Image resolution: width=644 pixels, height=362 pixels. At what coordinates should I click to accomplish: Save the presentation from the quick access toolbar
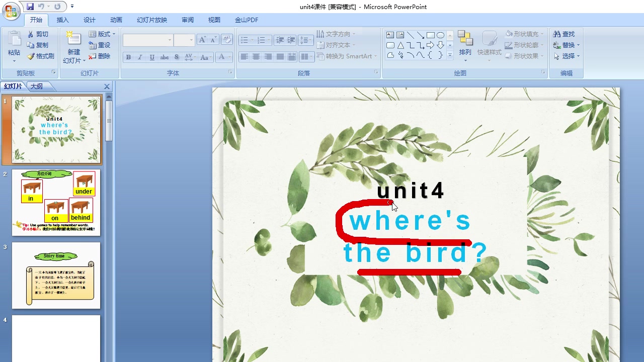(x=30, y=7)
